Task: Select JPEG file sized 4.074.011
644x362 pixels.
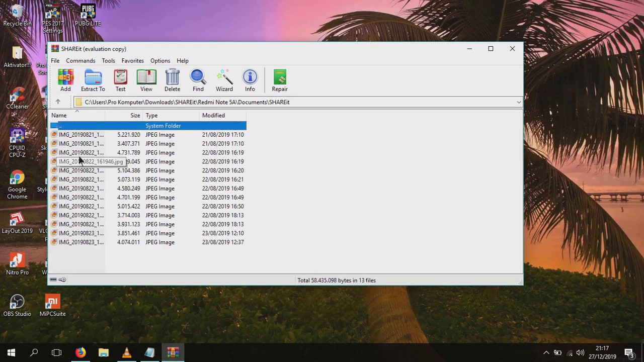Action: pos(148,242)
